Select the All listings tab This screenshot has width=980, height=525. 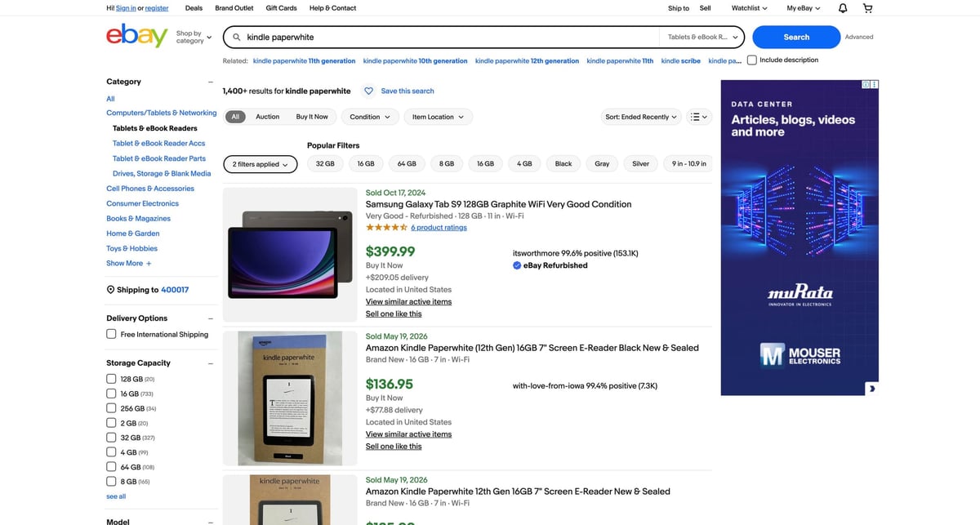pos(235,117)
